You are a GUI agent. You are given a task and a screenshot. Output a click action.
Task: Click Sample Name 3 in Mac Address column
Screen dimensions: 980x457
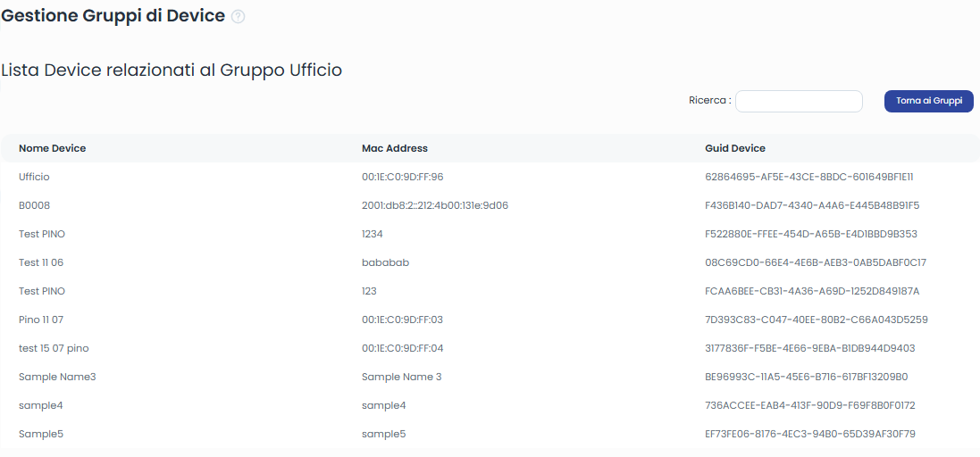402,377
